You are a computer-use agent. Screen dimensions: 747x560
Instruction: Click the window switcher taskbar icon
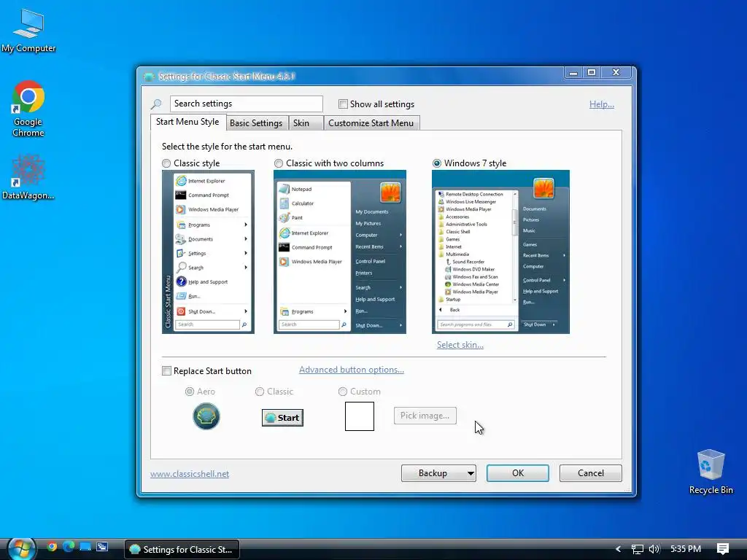pyautogui.click(x=102, y=547)
